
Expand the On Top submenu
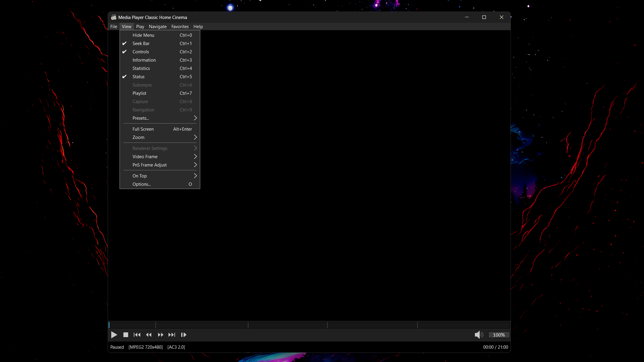point(160,176)
